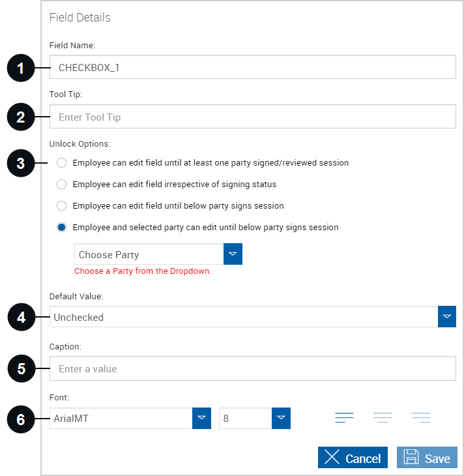Expand the Default Value Unchecked dropdown

(446, 317)
